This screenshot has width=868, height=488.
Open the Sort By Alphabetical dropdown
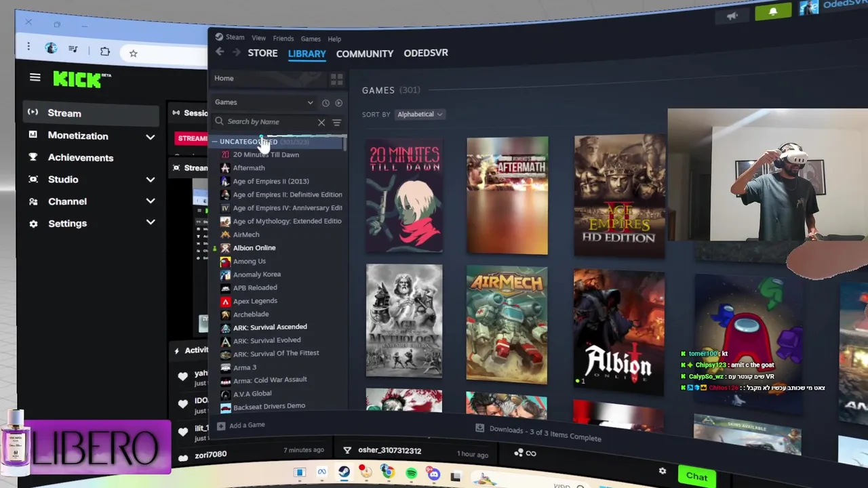tap(419, 115)
